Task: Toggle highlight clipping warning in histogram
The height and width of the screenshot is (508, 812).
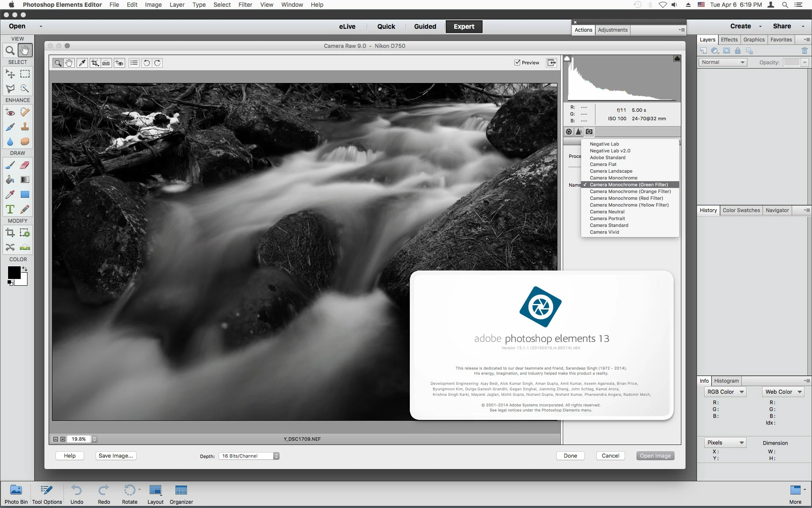Action: coord(677,58)
